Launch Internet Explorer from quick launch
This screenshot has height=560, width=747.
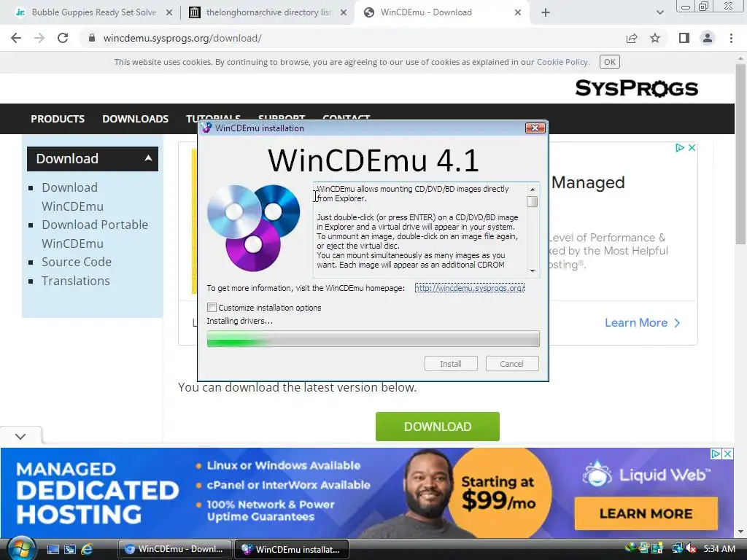tap(87, 550)
